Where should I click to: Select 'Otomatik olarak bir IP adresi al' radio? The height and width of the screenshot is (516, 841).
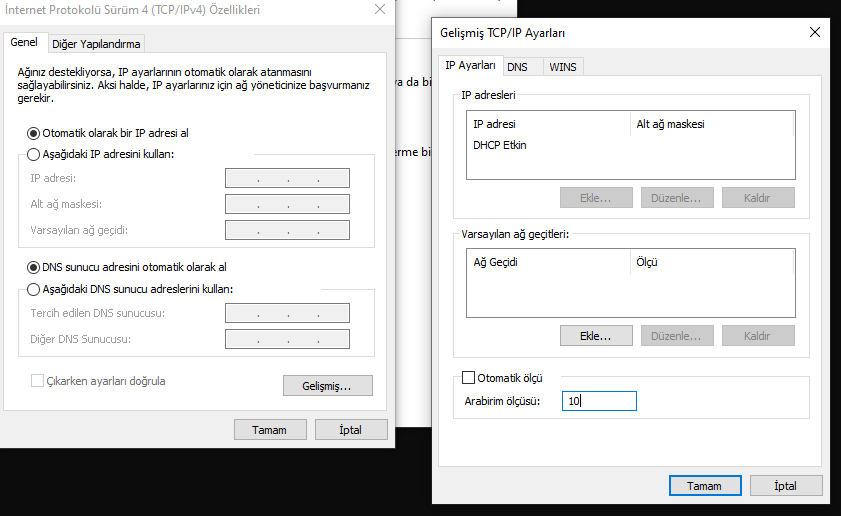pyautogui.click(x=33, y=133)
